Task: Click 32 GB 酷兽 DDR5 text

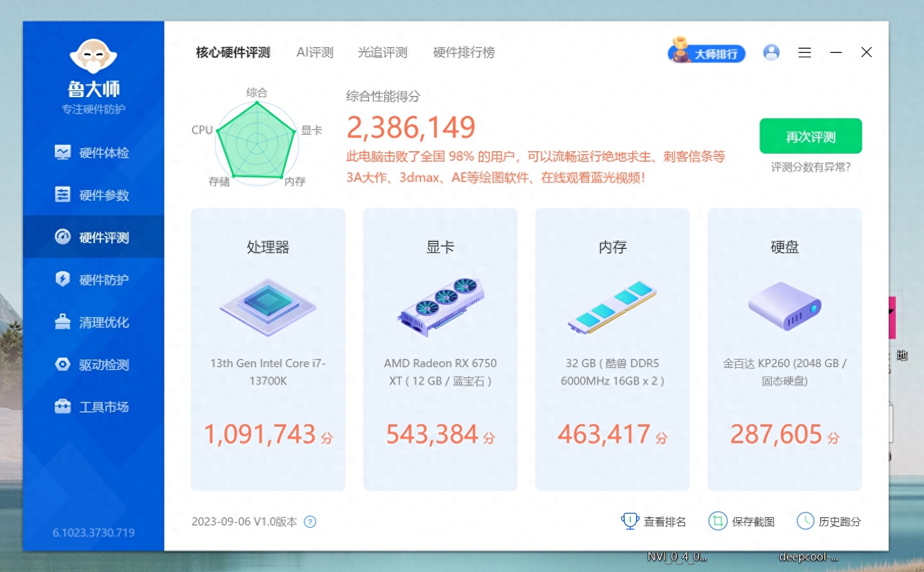Action: tap(612, 372)
